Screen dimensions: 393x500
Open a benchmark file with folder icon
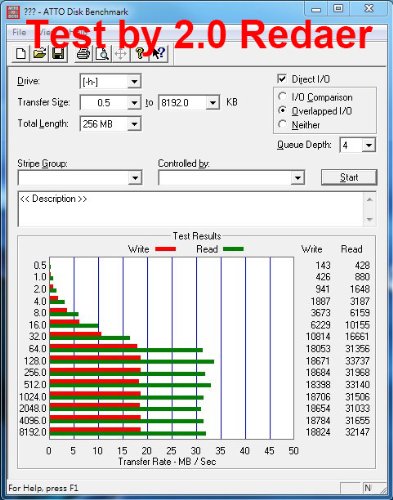click(40, 54)
